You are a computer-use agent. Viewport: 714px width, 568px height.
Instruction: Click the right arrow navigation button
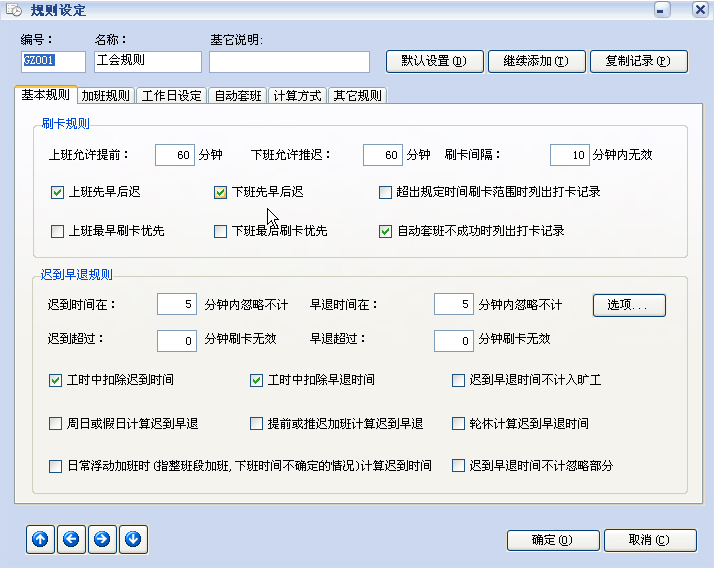(102, 540)
